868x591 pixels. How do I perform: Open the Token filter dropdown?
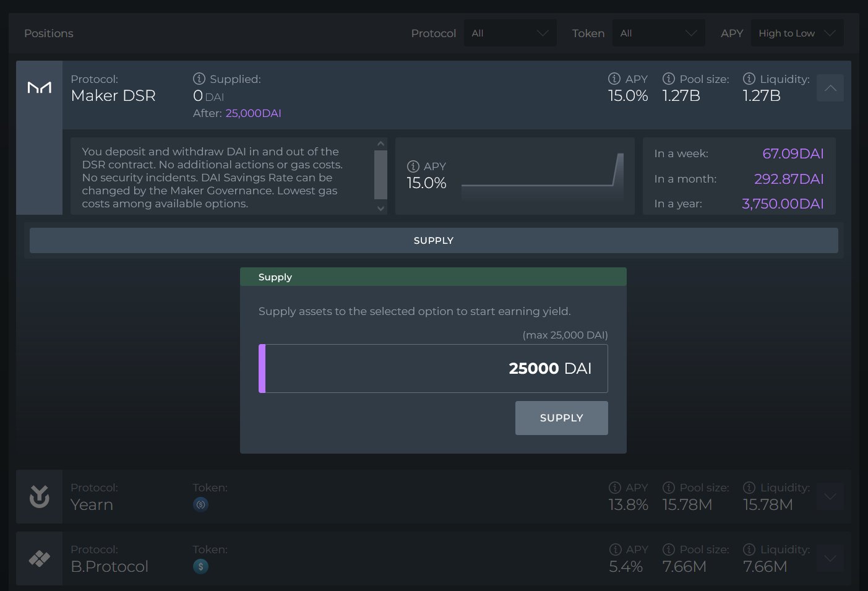click(x=658, y=33)
